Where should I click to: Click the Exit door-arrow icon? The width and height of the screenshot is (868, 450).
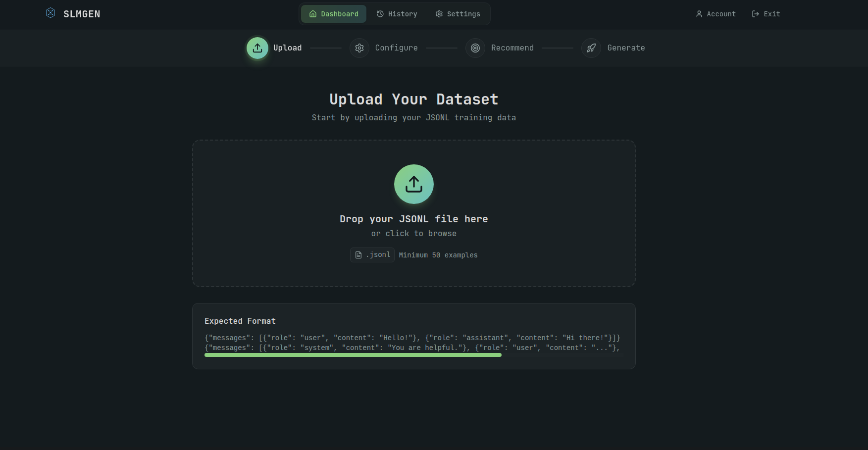[x=756, y=14]
